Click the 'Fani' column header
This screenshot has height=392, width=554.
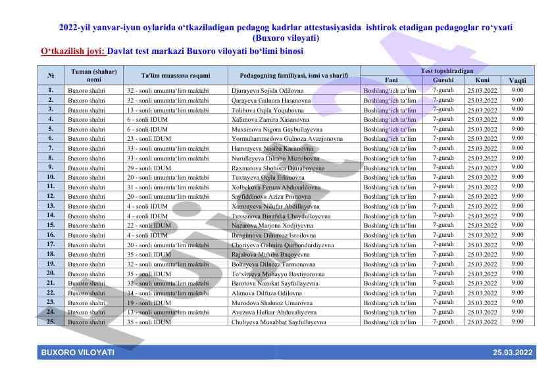click(x=391, y=80)
